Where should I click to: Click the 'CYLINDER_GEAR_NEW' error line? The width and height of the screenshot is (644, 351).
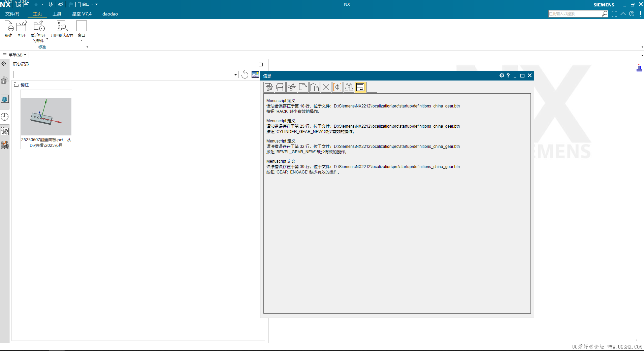tap(311, 132)
